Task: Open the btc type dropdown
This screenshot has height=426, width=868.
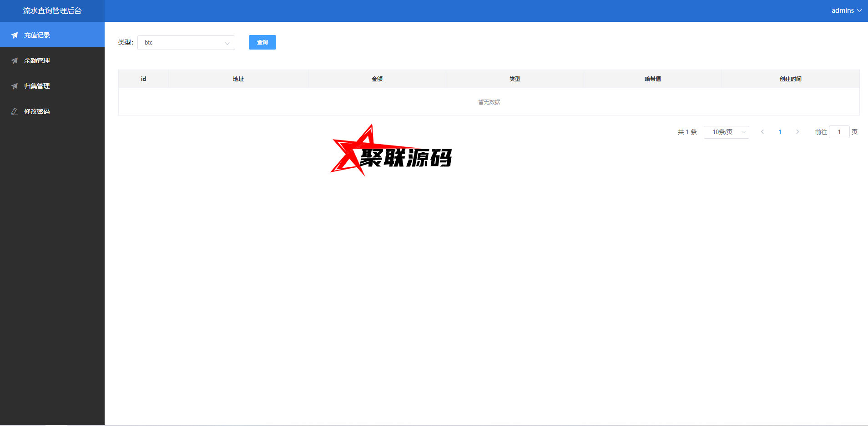Action: pyautogui.click(x=186, y=43)
